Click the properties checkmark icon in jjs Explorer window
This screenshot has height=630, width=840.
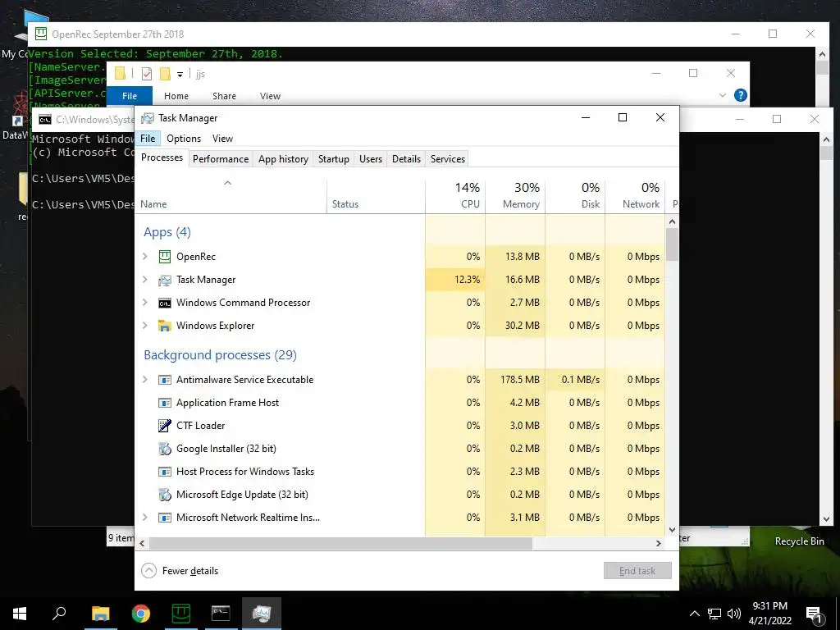point(146,74)
